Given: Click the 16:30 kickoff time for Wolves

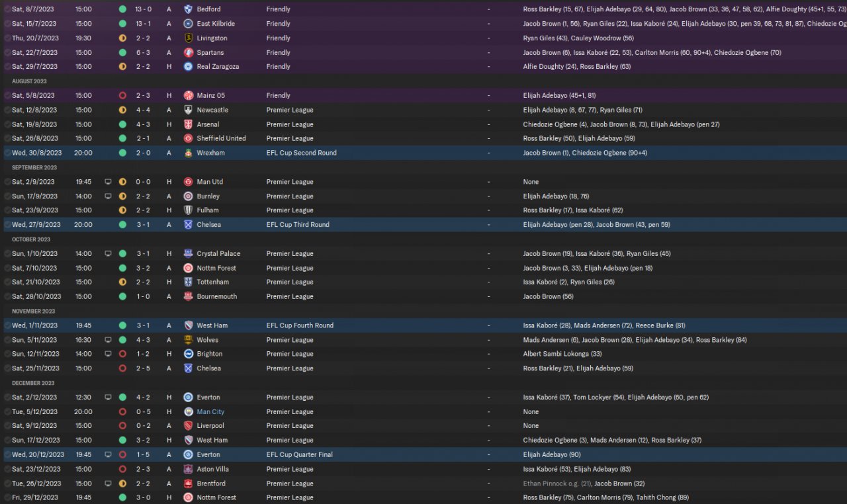Looking at the screenshot, I should click(x=84, y=340).
